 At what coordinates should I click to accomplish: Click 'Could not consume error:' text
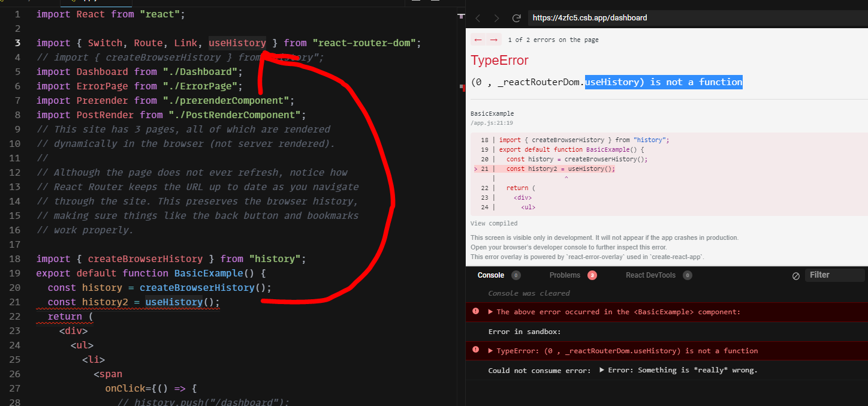pyautogui.click(x=540, y=370)
